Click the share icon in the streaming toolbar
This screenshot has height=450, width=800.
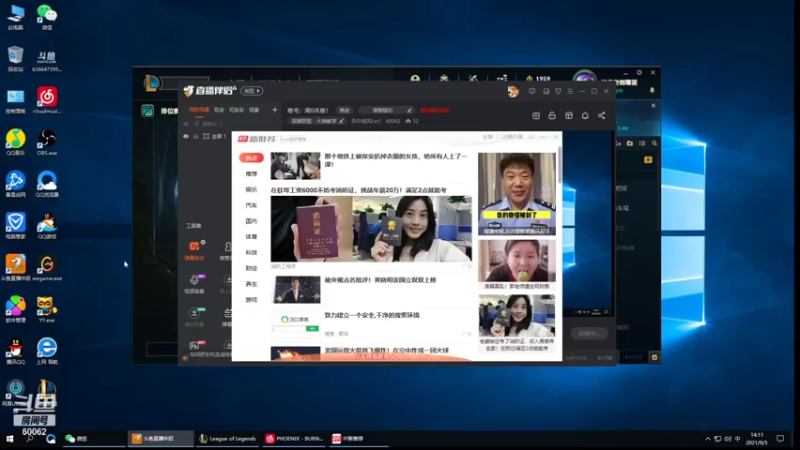602,116
